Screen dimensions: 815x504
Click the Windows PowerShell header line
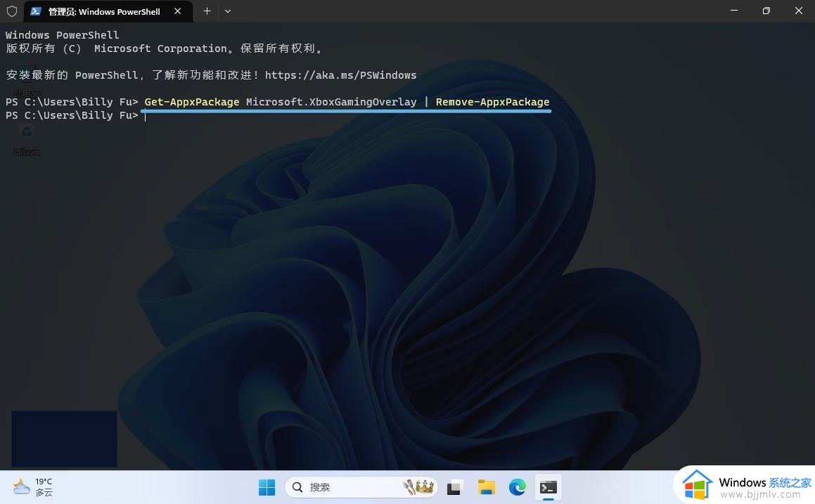click(63, 35)
